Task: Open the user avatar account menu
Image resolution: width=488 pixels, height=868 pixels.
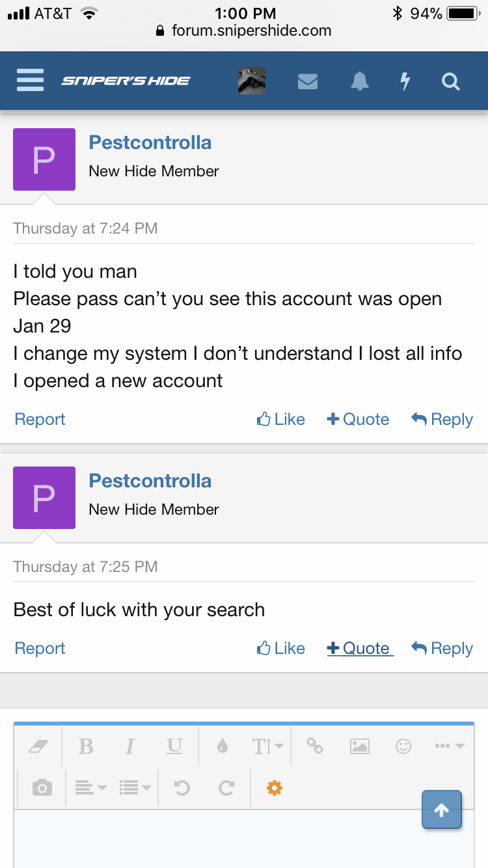Action: [252, 81]
